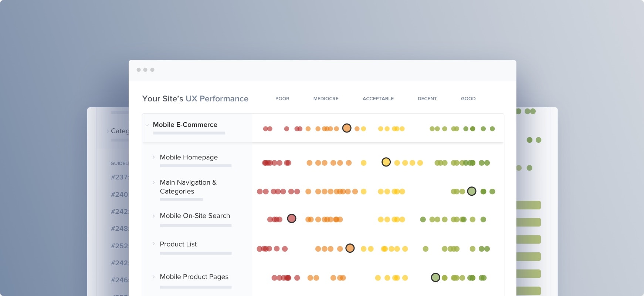Screen dimensions: 644x296
Task: Click the outlined orange dot in Mobile E-Commerce row
Action: coord(347,128)
